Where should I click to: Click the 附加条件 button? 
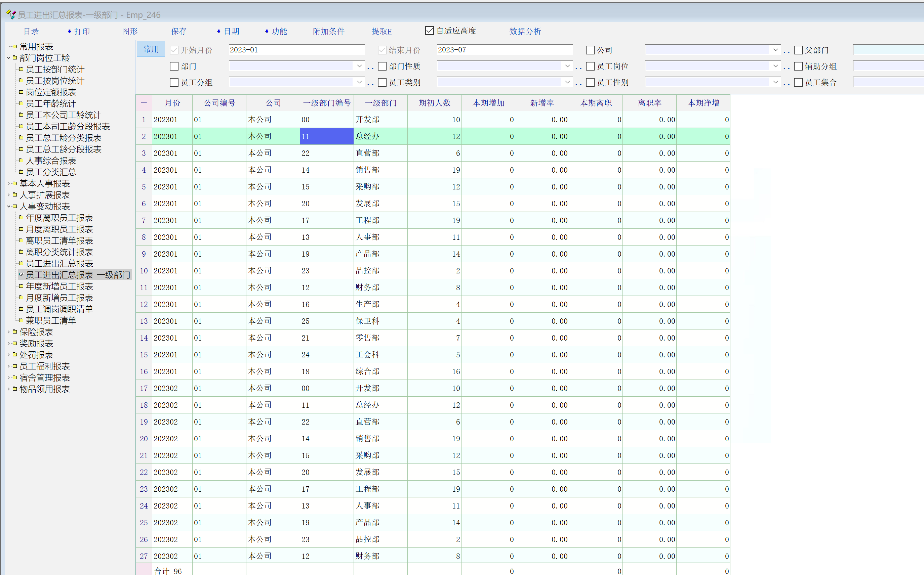pos(328,32)
